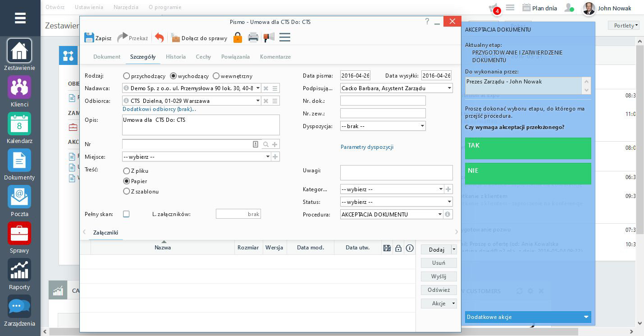644x336 pixels.
Task: Select the przychodzący radio button
Action: point(127,76)
